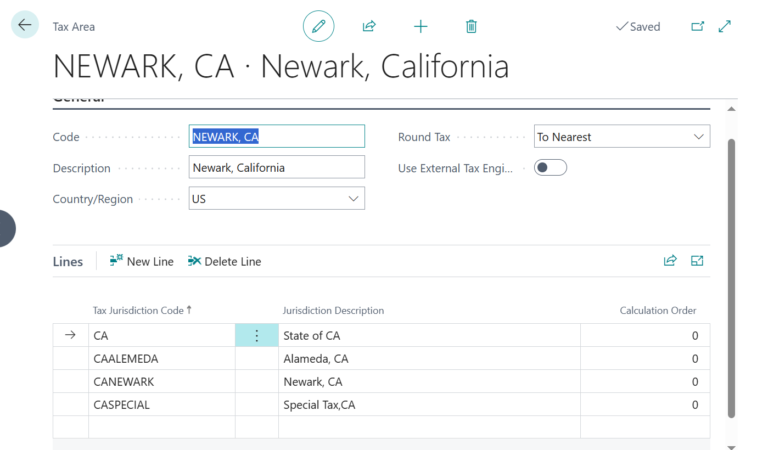This screenshot has height=450, width=768.
Task: Click Special Tax,CA description cell
Action: pyautogui.click(x=429, y=404)
